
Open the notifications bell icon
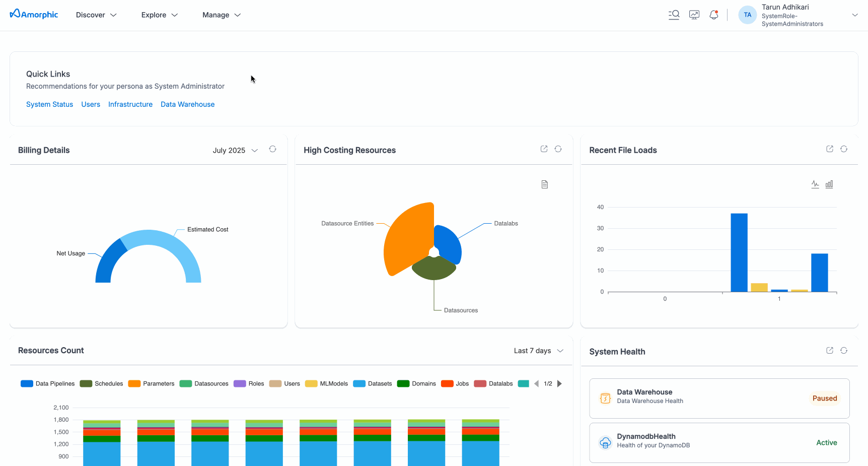pos(713,15)
